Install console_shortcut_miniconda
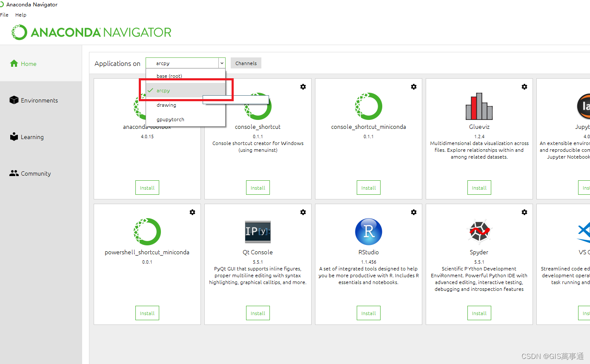Viewport: 590px width, 364px height. tap(369, 188)
